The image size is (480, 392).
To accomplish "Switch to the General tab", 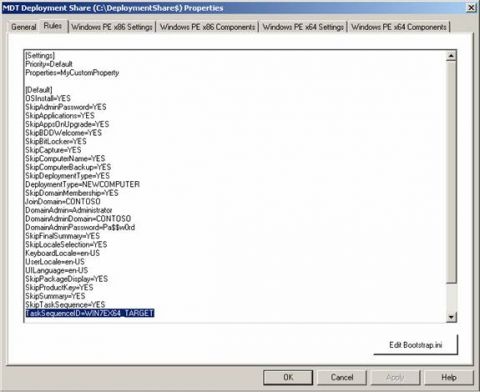I will pyautogui.click(x=23, y=27).
